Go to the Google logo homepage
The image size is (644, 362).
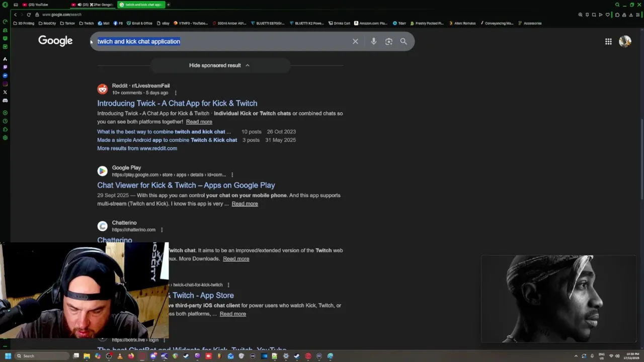(55, 41)
